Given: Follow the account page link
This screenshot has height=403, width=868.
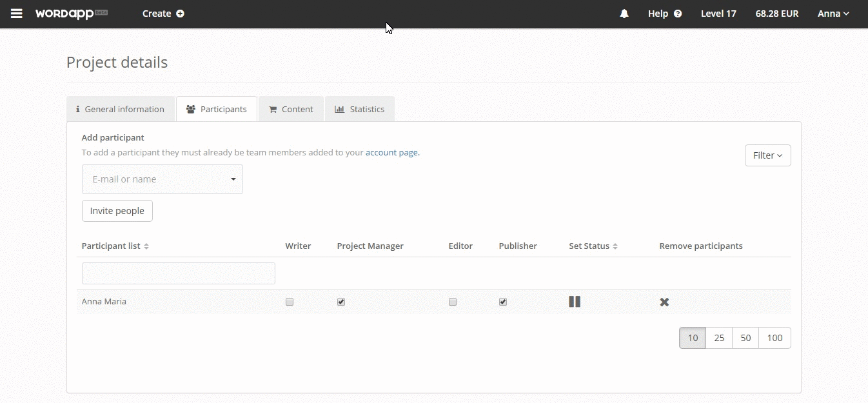Looking at the screenshot, I should click(x=392, y=153).
